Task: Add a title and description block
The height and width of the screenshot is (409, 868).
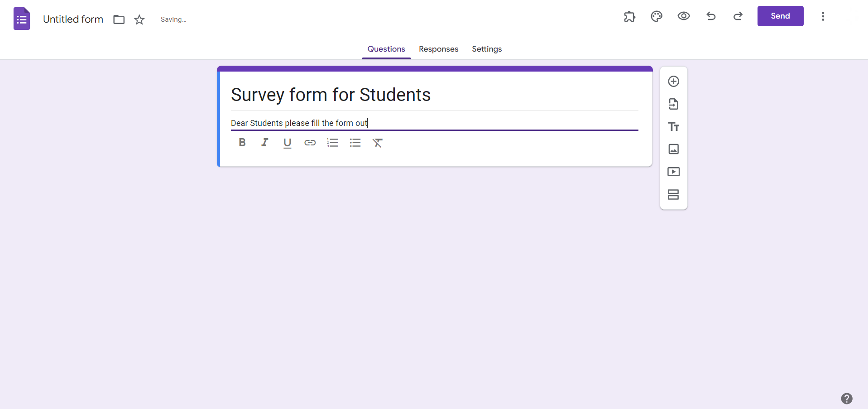Action: [x=673, y=127]
